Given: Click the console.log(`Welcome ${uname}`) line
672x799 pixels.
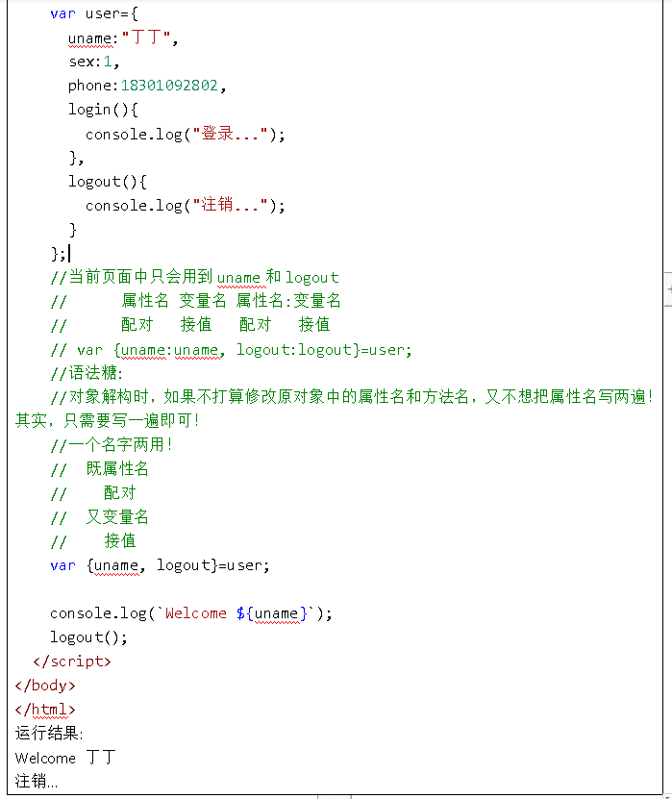Looking at the screenshot, I should [191, 613].
